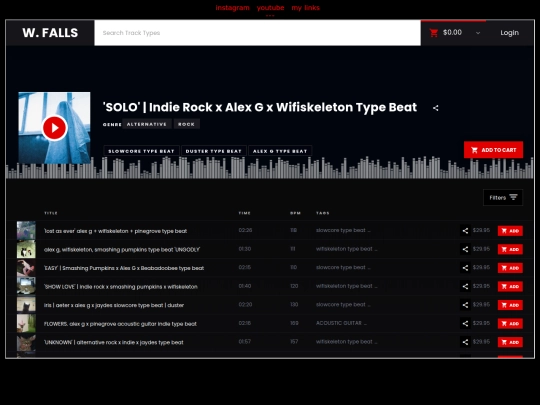This screenshot has height=405, width=540.
Task: Filter by DUSTER TYPE BEAT tag
Action: [214, 151]
